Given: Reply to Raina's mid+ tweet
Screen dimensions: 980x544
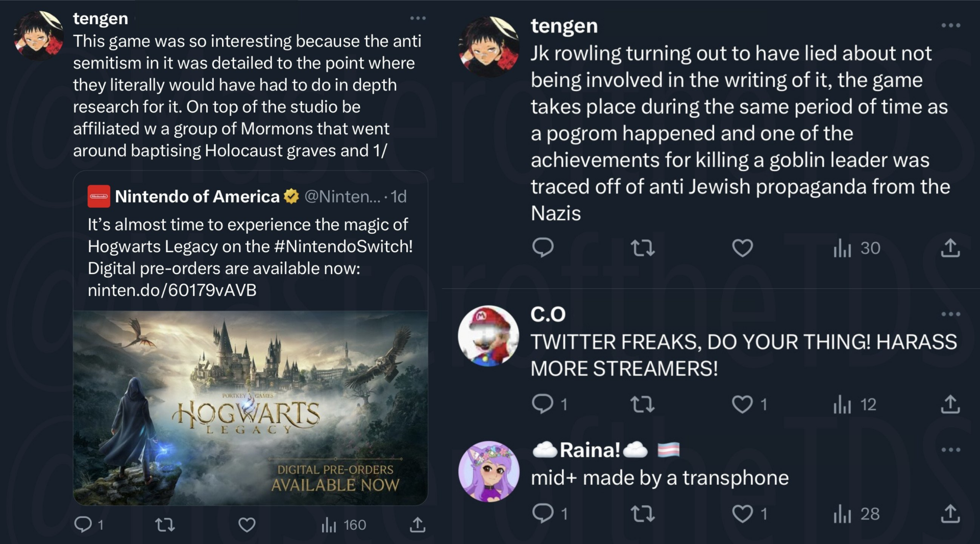Looking at the screenshot, I should point(543,513).
